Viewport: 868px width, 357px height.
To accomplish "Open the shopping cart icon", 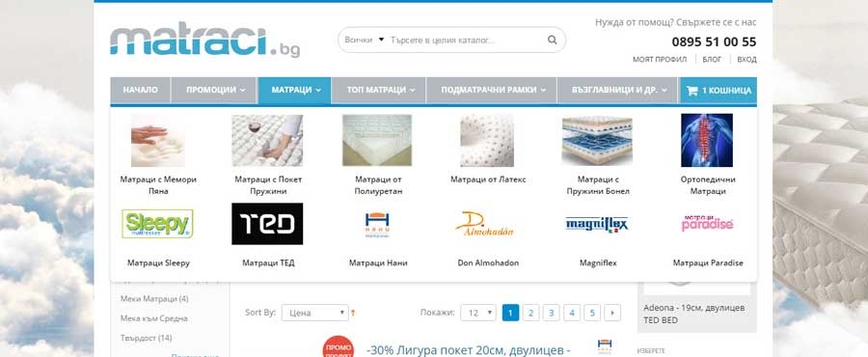I will coord(692,91).
